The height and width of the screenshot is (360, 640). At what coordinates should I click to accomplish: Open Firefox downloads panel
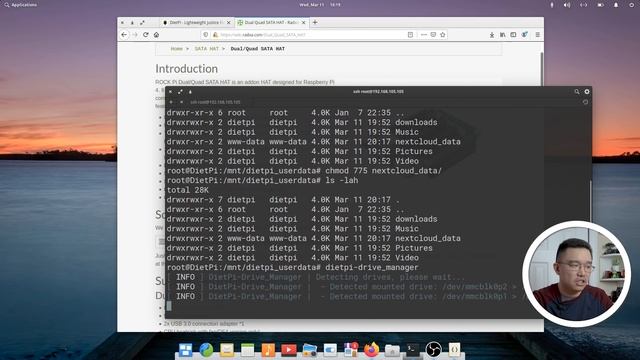coord(492,35)
